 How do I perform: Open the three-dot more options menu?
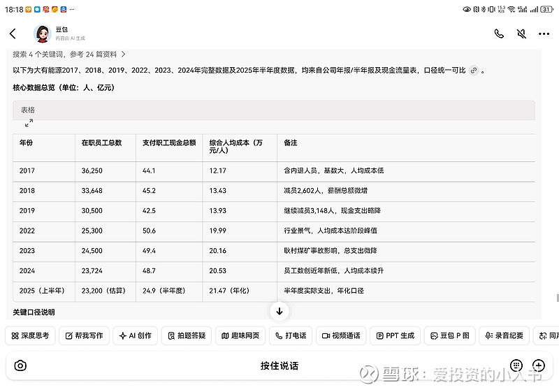pos(544,34)
